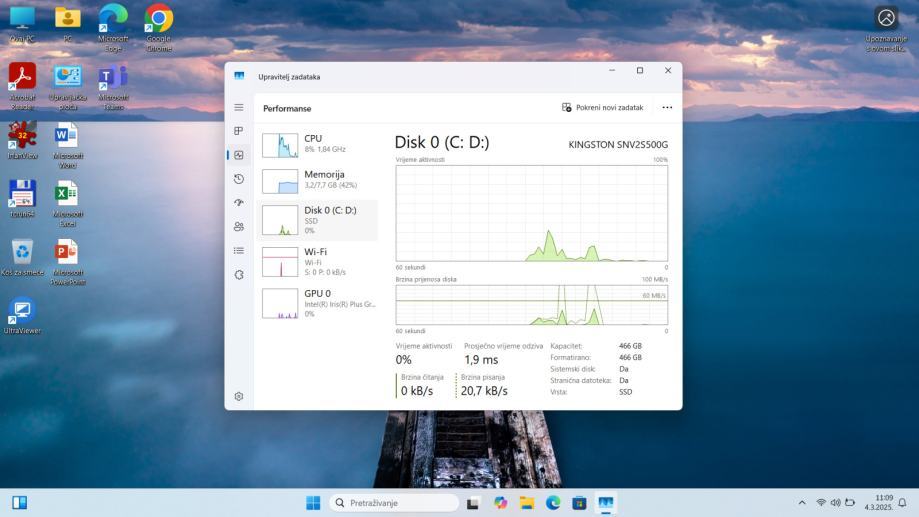Open Microsoft Excel desktop shortcut
This screenshot has width=919, height=517.
[67, 203]
